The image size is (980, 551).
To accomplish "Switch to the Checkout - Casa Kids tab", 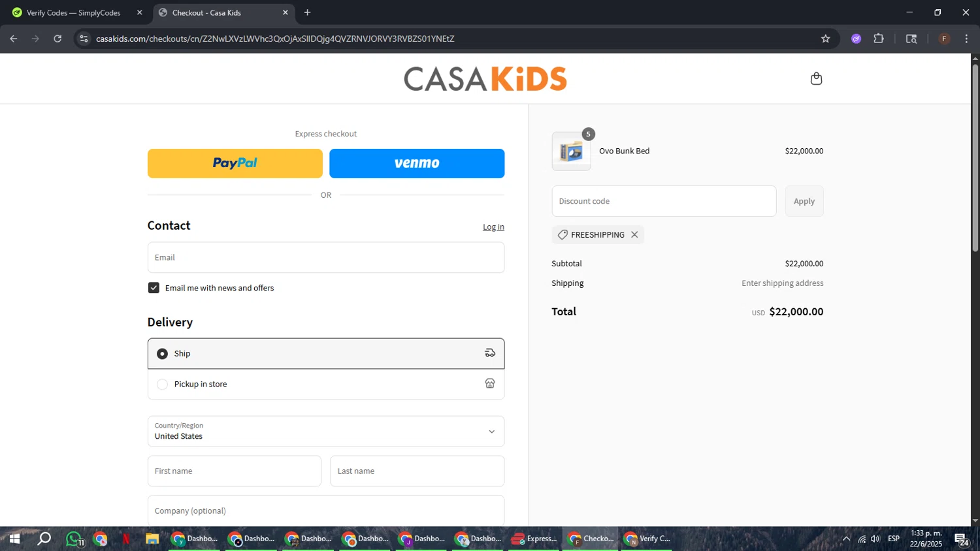I will (x=223, y=12).
